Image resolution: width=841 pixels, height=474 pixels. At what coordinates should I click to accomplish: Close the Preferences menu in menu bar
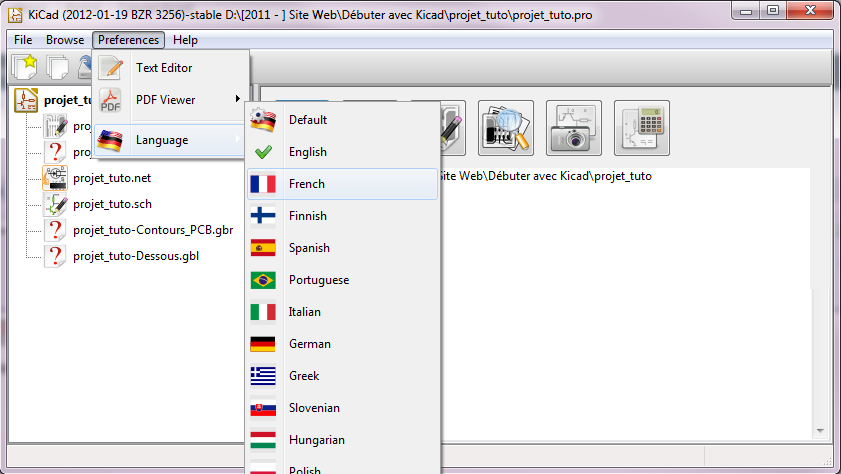128,40
